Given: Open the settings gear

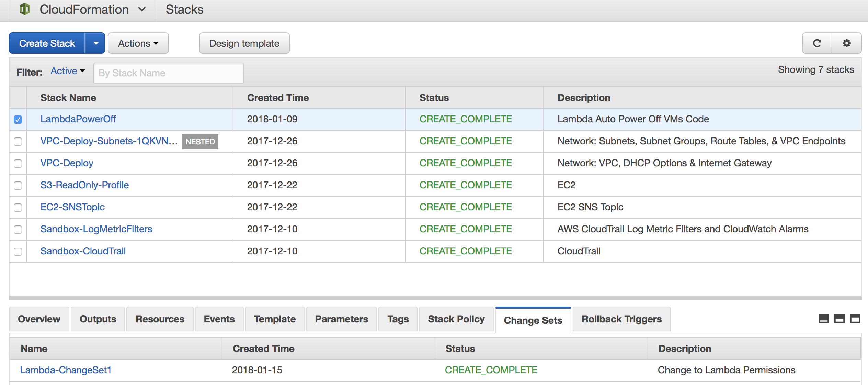Looking at the screenshot, I should tap(847, 43).
